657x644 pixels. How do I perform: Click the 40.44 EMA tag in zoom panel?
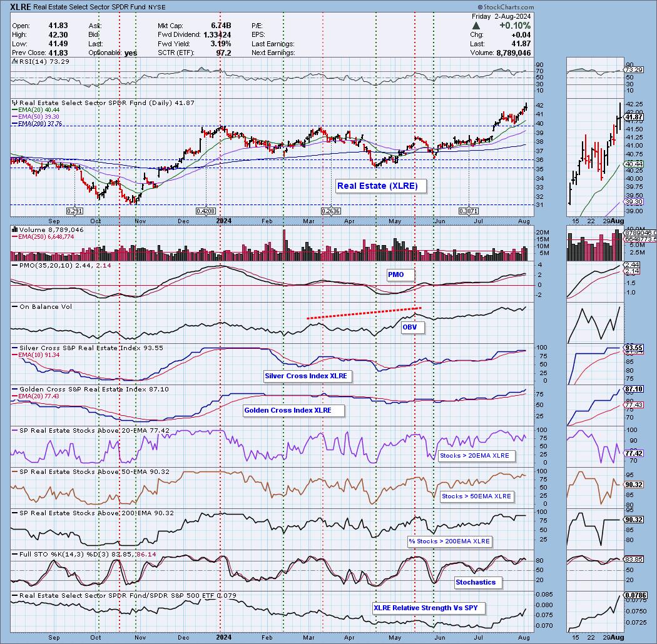(x=634, y=164)
